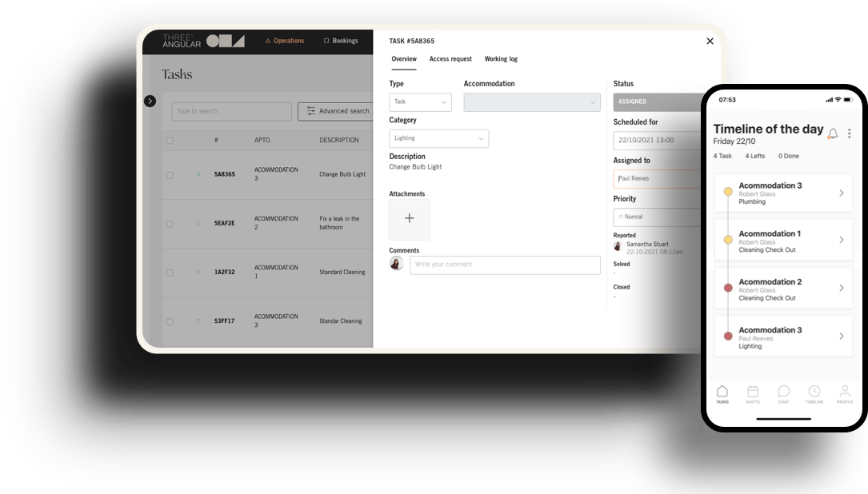Image resolution: width=868 pixels, height=494 pixels.
Task: Click the Assigned to Paul Reeves field
Action: 657,179
